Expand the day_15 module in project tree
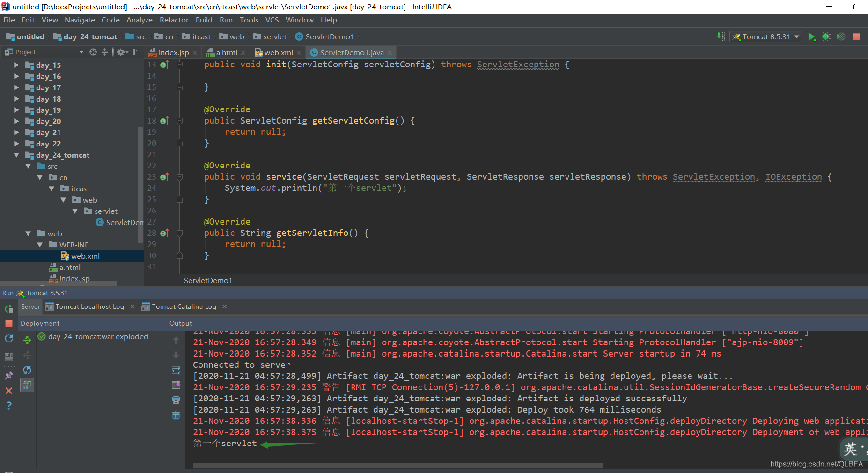 17,65
